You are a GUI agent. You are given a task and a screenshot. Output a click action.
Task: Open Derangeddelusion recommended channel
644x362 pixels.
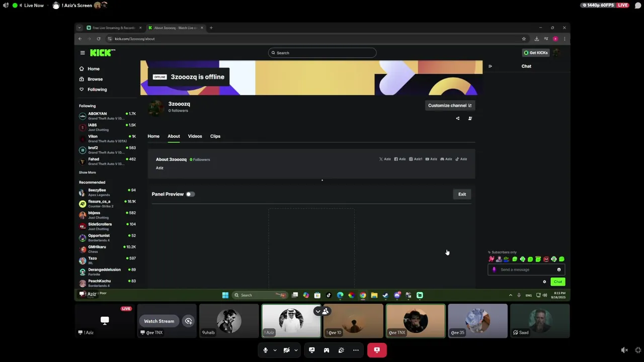point(107,271)
